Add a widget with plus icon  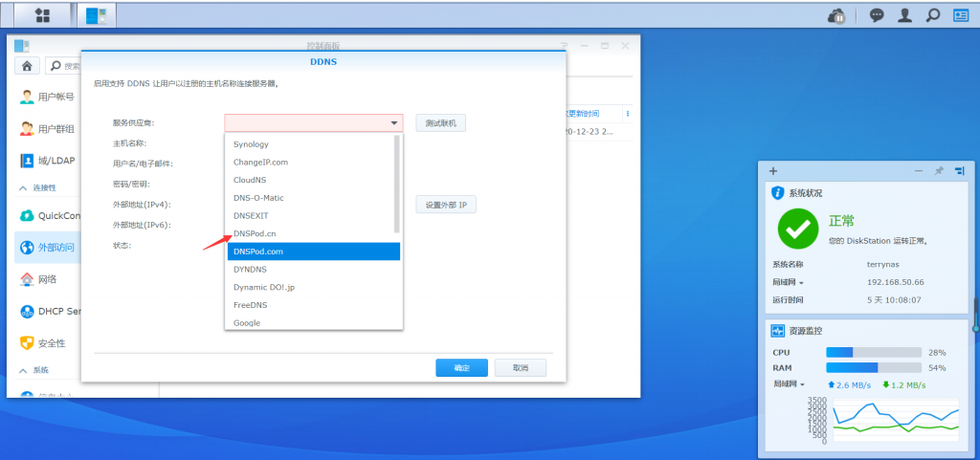tap(773, 170)
